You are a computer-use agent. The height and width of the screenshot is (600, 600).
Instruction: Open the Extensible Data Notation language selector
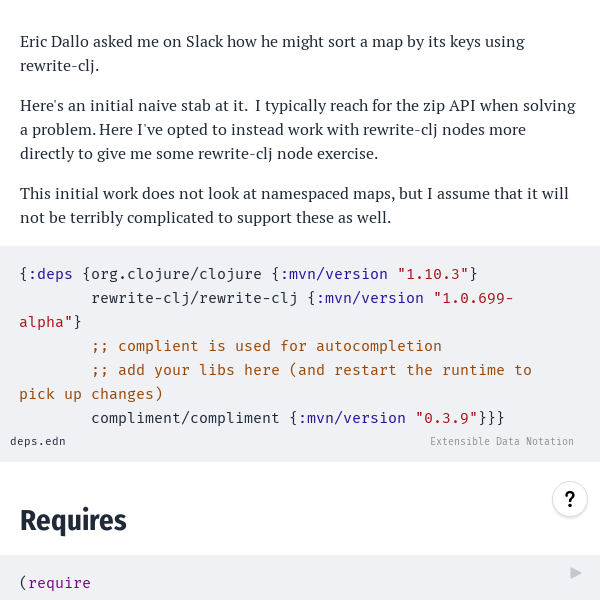(502, 441)
